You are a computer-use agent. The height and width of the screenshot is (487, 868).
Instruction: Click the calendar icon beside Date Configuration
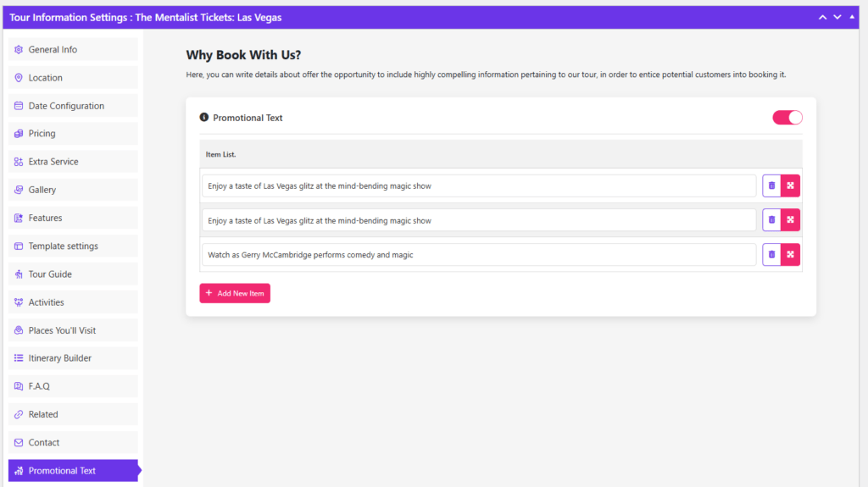click(19, 106)
